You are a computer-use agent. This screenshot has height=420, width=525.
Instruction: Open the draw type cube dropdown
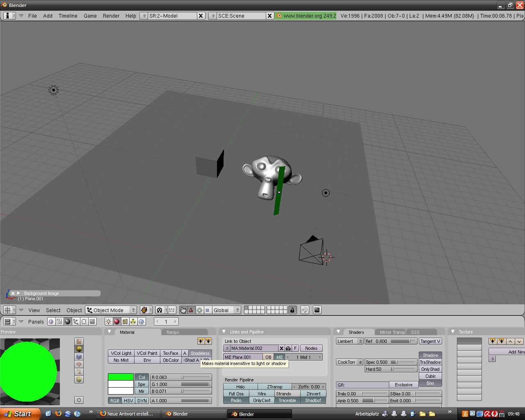[146, 310]
